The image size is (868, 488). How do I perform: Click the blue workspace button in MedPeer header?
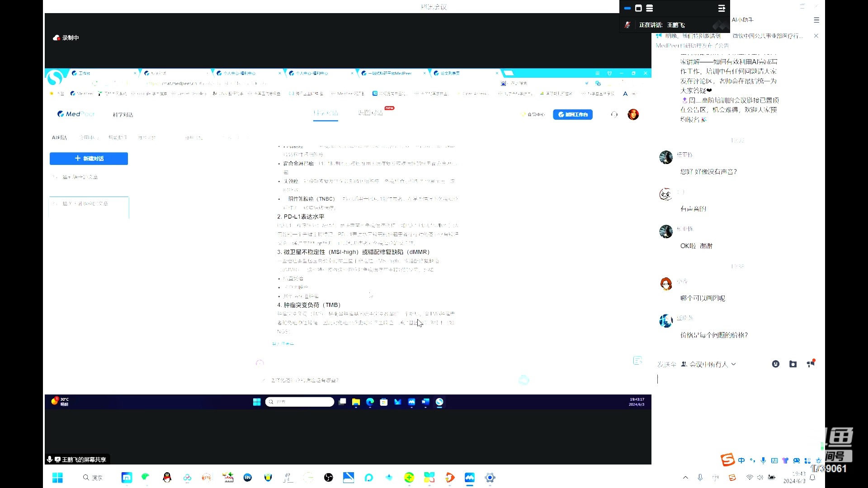573,115
